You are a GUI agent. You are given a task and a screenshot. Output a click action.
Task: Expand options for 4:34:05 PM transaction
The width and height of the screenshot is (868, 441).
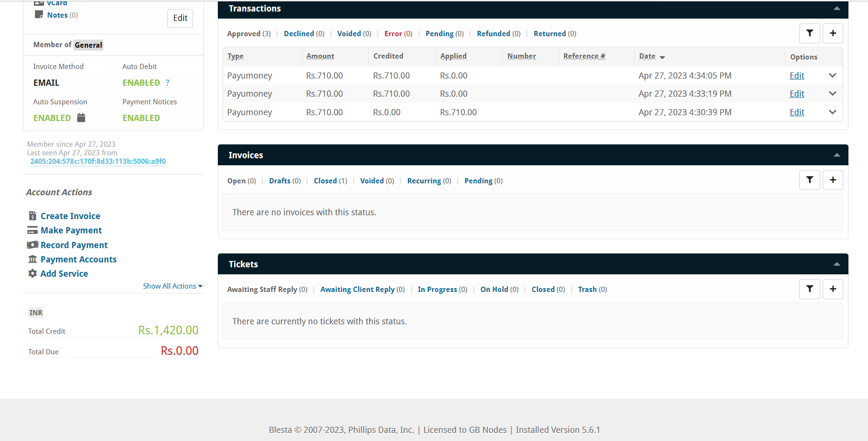click(833, 75)
